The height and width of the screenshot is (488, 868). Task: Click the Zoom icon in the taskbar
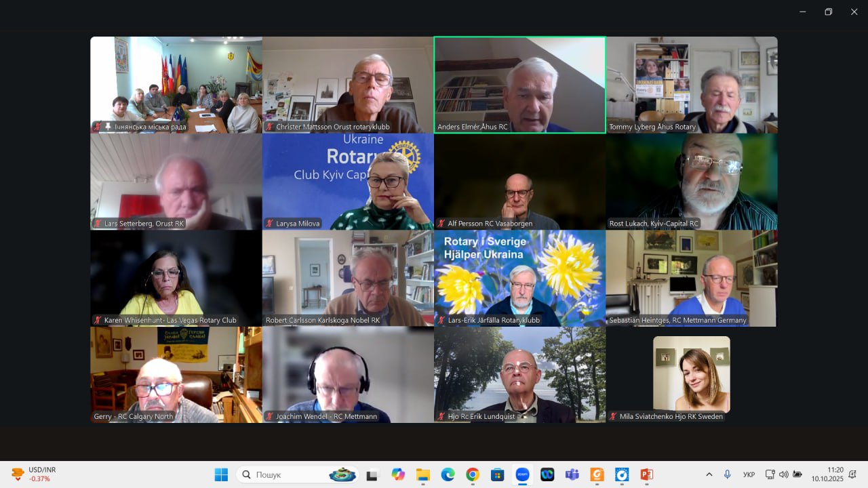coord(522,474)
